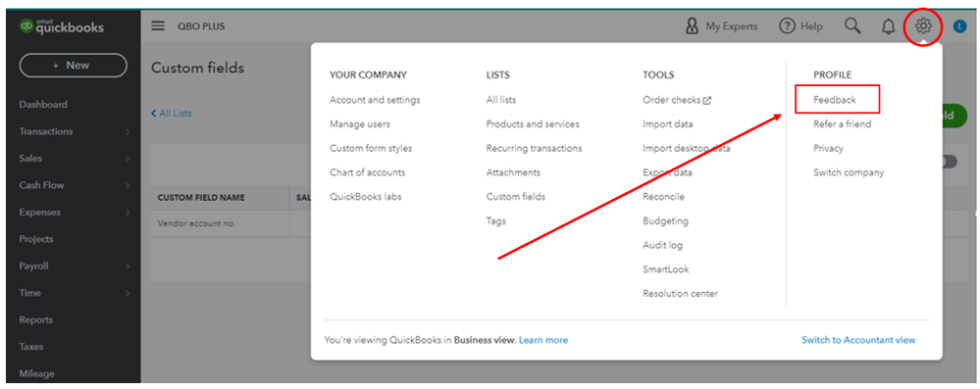Click the search magnifier icon

(852, 25)
